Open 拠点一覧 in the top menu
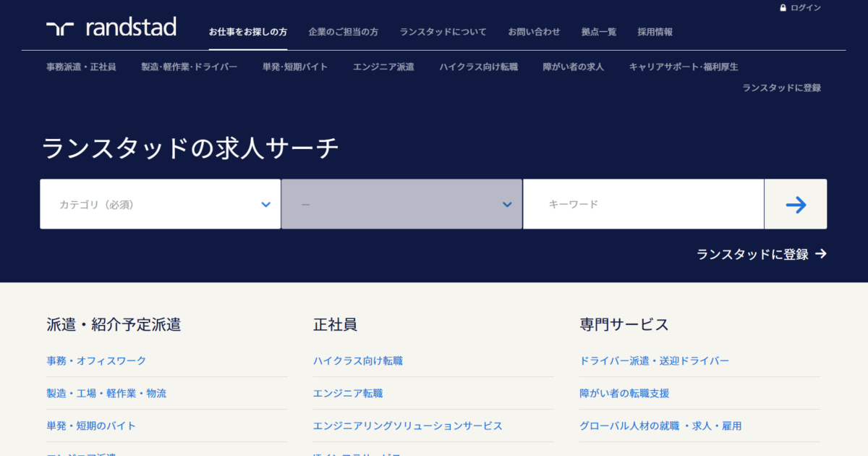This screenshot has height=456, width=868. (x=599, y=32)
